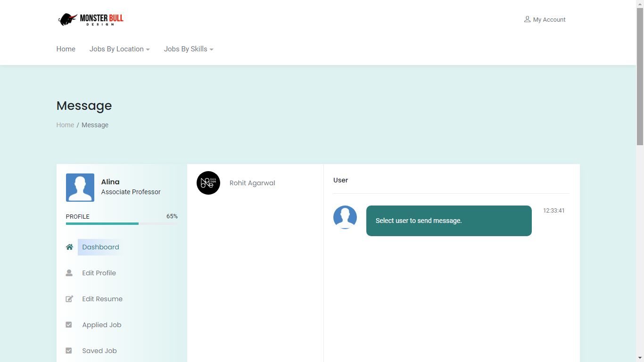644x362 pixels.
Task: Click the Monster Bull Design logo
Action: click(x=91, y=19)
